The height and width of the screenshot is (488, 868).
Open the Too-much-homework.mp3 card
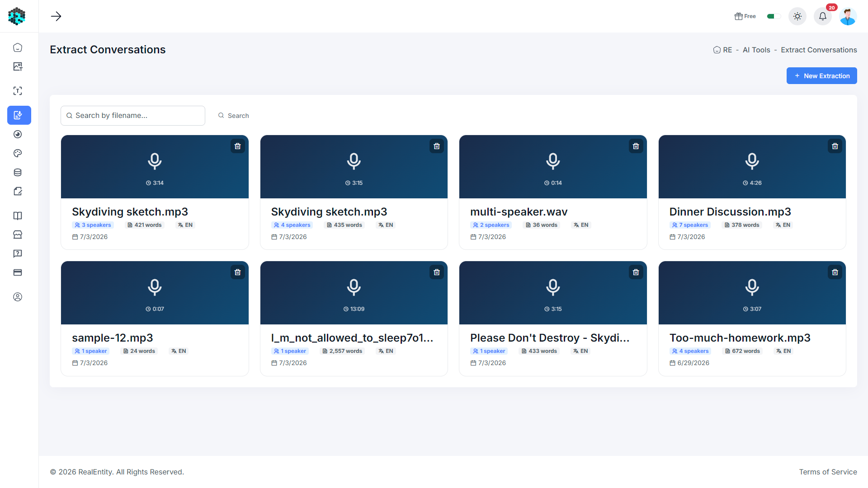[x=752, y=319]
